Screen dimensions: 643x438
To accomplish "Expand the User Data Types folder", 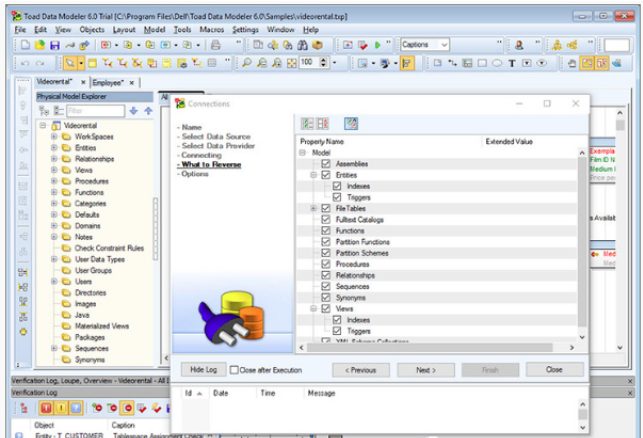I will [54, 259].
